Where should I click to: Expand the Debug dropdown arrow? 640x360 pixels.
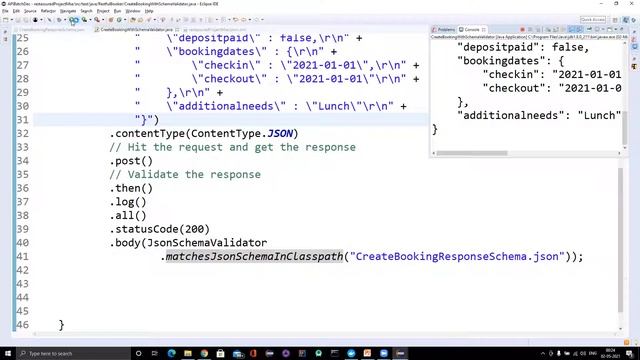pyautogui.click(x=65, y=20)
